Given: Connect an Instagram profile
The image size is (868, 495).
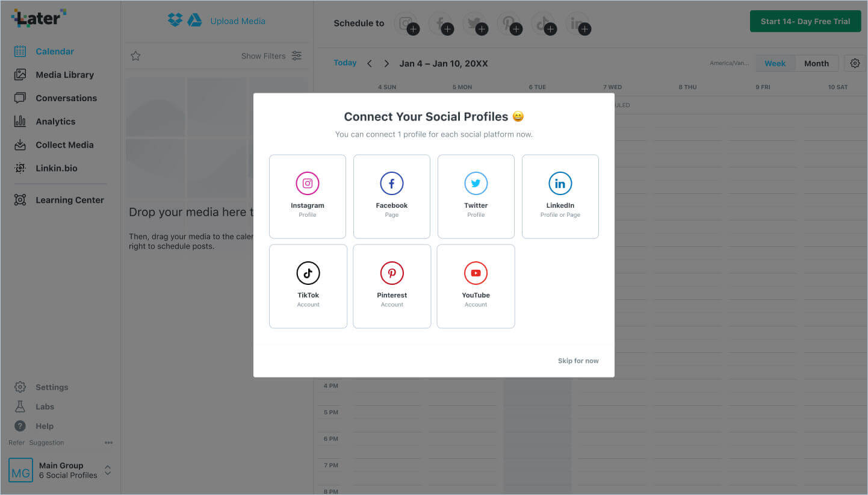Looking at the screenshot, I should (308, 196).
